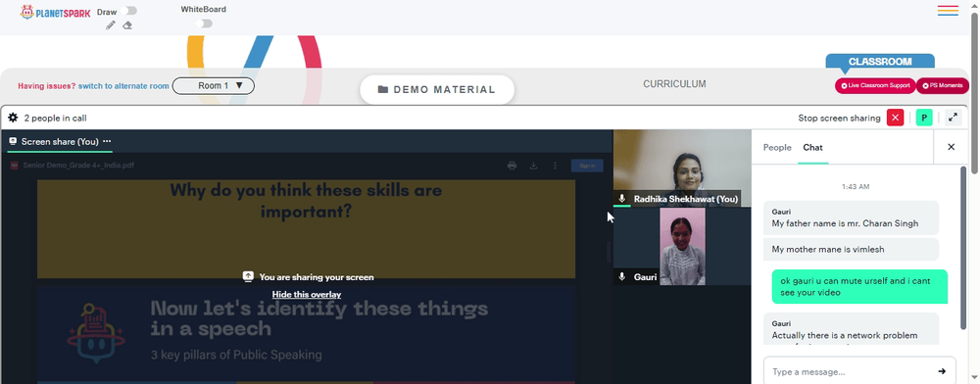
Task: Click '2 people in call' text
Action: (55, 118)
